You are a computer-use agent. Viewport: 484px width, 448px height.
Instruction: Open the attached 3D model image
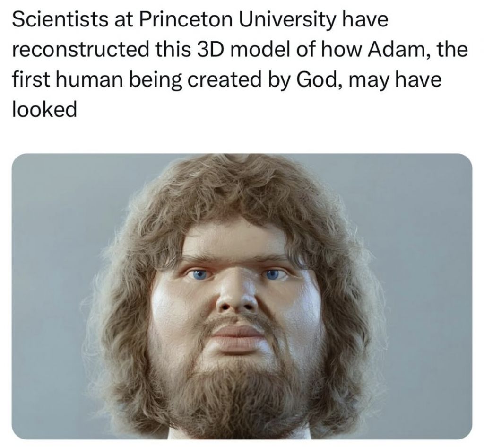tap(242, 296)
